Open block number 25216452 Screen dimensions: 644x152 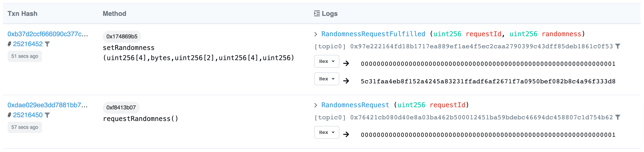click(28, 44)
